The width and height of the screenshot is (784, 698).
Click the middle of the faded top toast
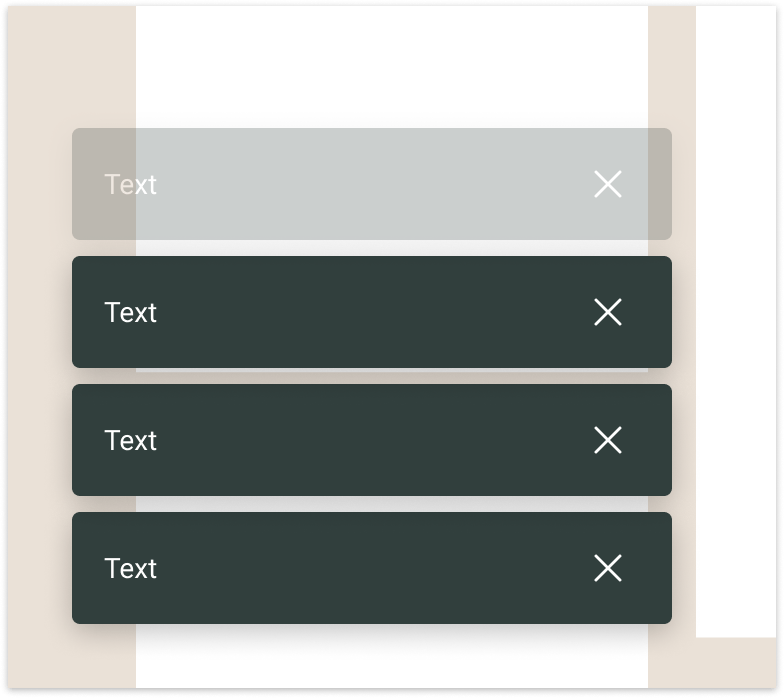tap(372, 184)
